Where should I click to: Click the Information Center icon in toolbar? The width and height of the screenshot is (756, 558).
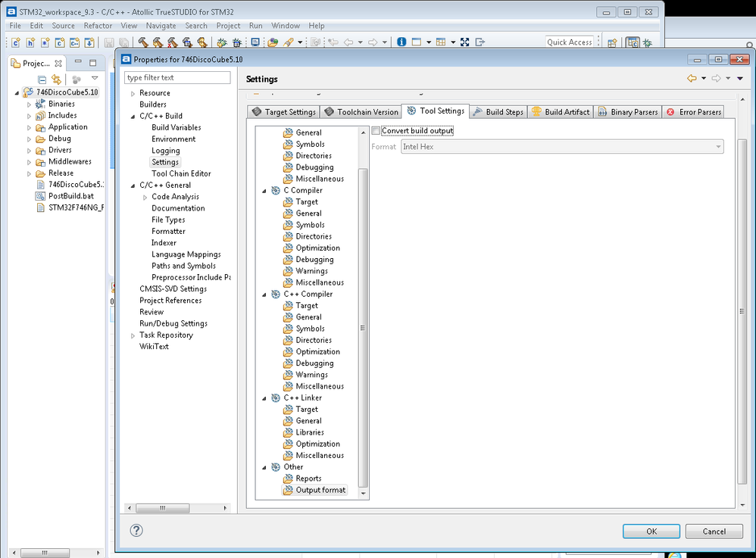pyautogui.click(x=401, y=42)
